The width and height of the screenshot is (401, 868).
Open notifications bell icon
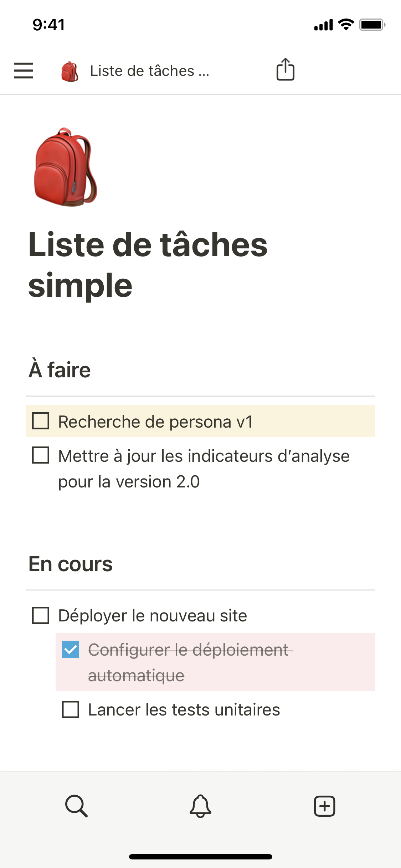(200, 806)
